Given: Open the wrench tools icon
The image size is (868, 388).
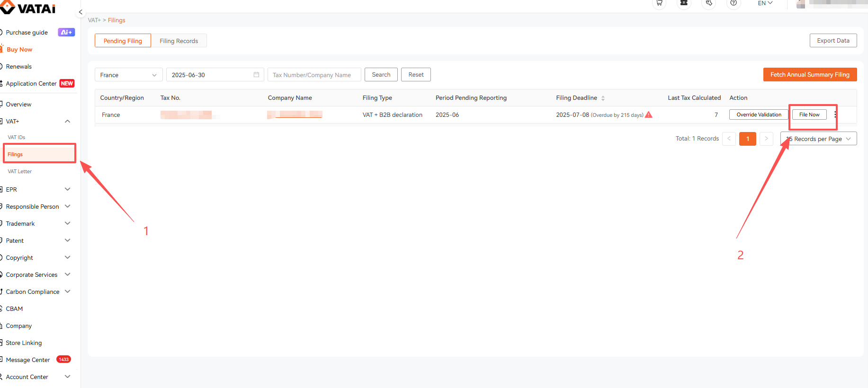Looking at the screenshot, I should [x=709, y=3].
